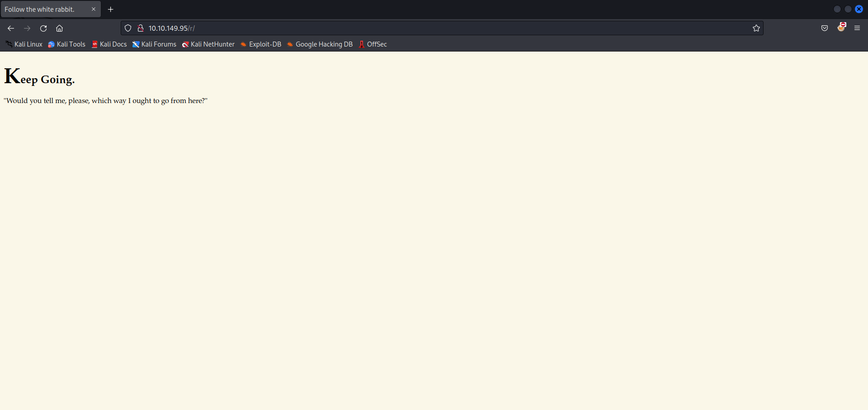Open the Firefox application menu

pyautogui.click(x=857, y=28)
